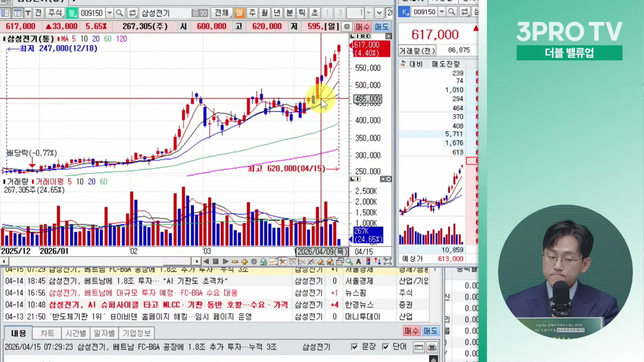Image resolution: width=644 pixels, height=362 pixels.
Task: Click the yellow plus zoom-in chart icon
Action: (244, 261)
